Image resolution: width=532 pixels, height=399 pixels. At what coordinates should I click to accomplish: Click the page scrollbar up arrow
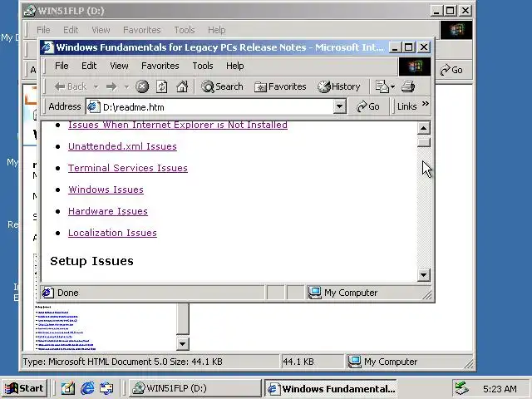(423, 128)
